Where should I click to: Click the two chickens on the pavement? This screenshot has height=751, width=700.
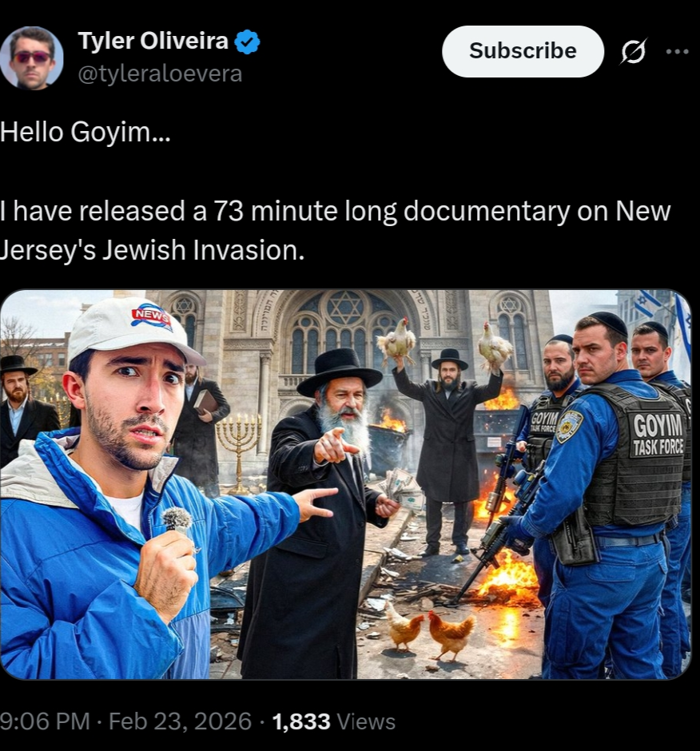pyautogui.click(x=430, y=631)
